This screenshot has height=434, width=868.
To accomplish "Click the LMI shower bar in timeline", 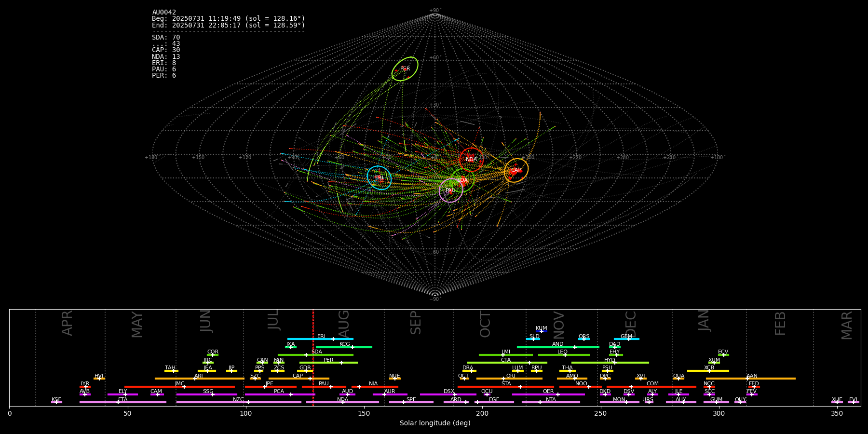I will tap(506, 355).
